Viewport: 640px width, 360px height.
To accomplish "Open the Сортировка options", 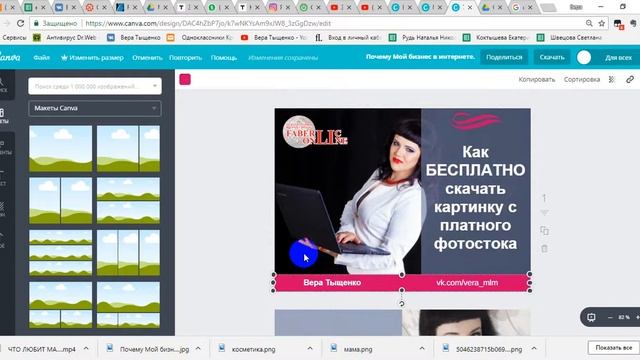I will click(x=582, y=80).
